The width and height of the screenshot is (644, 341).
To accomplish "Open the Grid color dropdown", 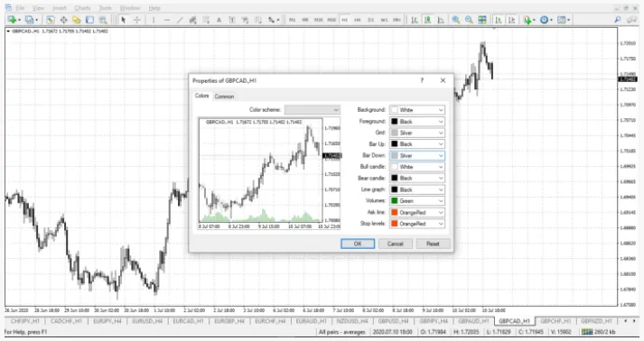I will pyautogui.click(x=417, y=133).
